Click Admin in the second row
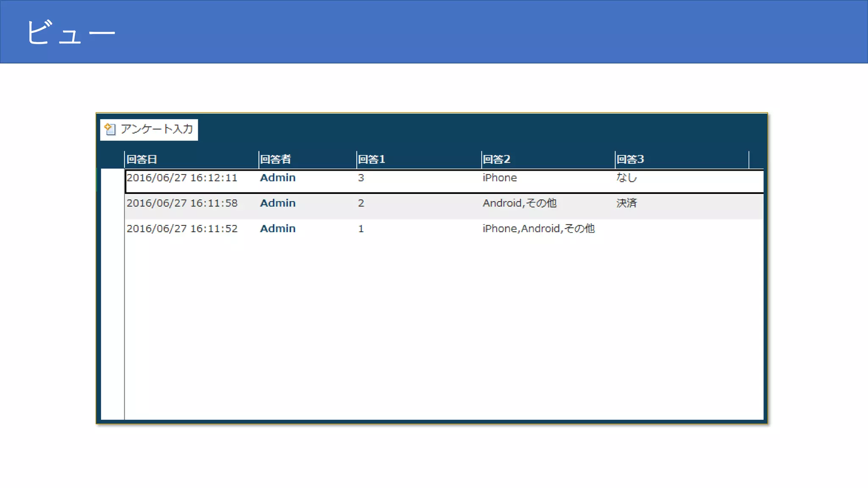Viewport: 868px width, 488px height. click(278, 203)
